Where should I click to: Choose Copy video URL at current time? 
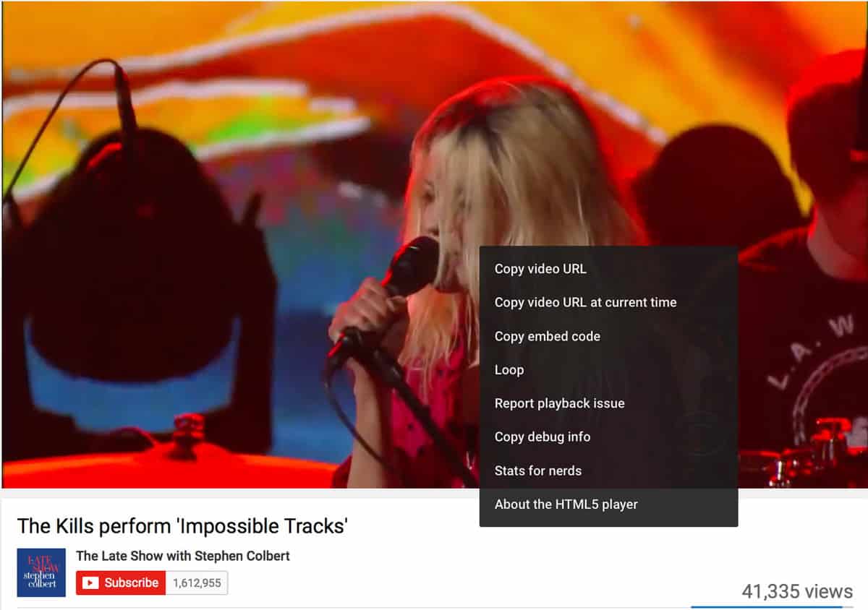click(x=608, y=302)
